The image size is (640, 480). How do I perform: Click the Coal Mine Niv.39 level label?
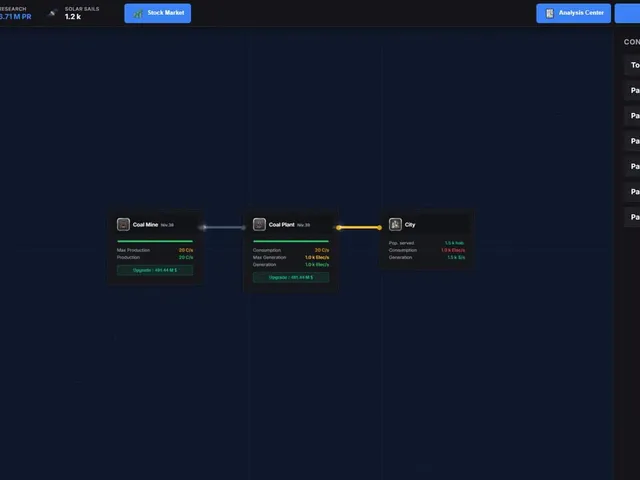point(167,225)
